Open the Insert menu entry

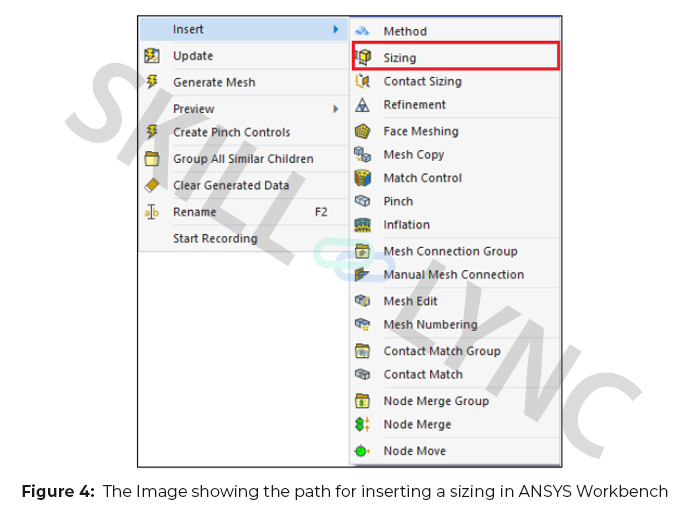pyautogui.click(x=244, y=29)
